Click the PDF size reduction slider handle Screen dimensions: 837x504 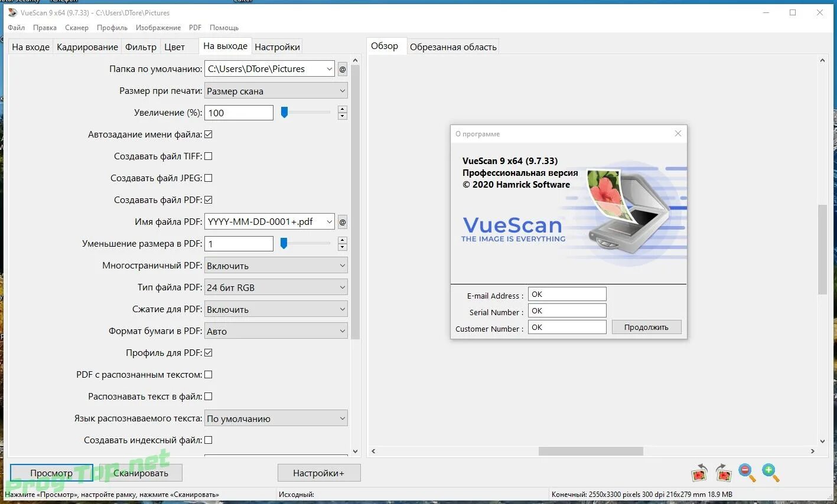[x=284, y=243]
